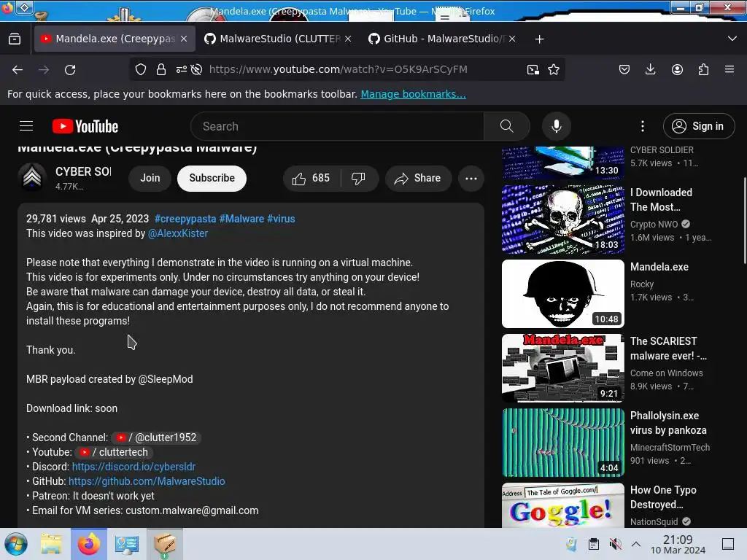Open site permissions icon in address bar
The height and width of the screenshot is (560, 747).
tap(182, 69)
